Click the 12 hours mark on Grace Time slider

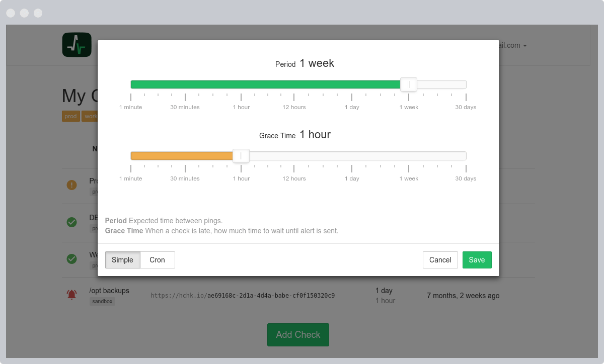[294, 178]
